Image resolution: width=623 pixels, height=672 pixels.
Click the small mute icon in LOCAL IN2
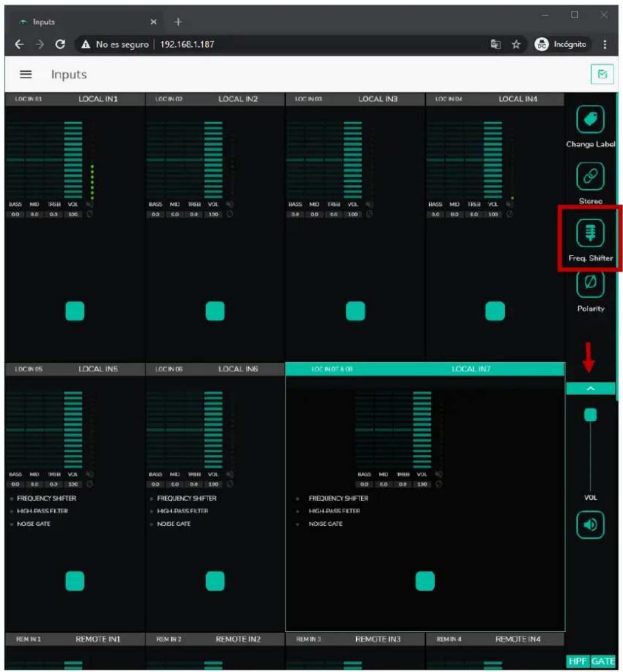tap(230, 204)
